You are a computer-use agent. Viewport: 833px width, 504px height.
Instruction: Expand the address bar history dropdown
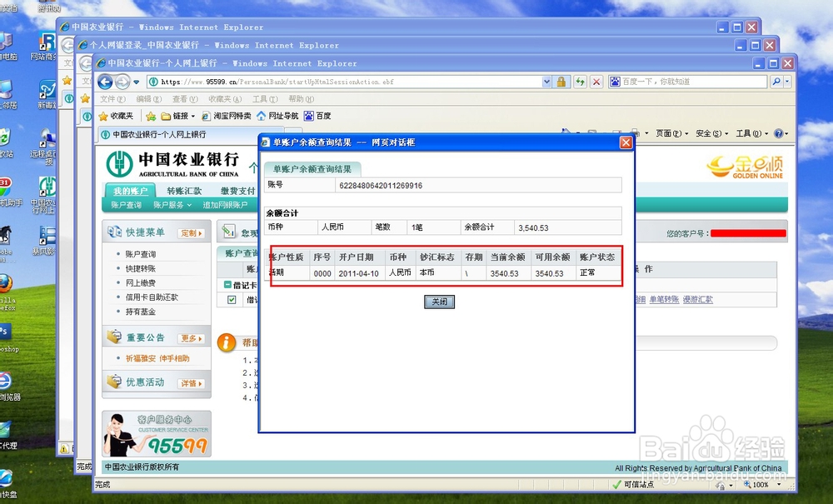pos(546,82)
